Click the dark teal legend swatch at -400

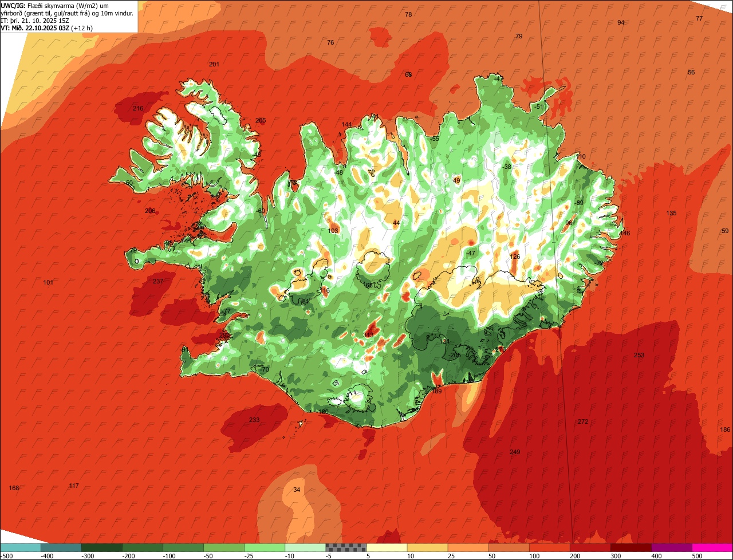tap(61, 547)
